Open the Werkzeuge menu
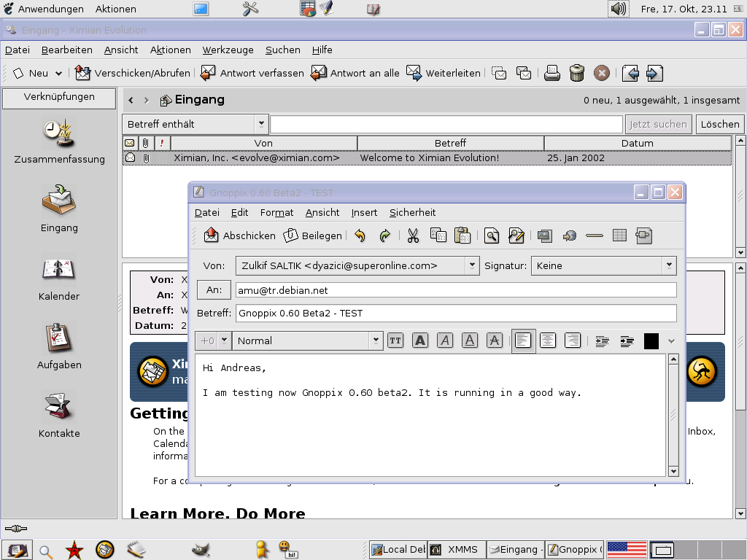747x560 pixels. (228, 50)
